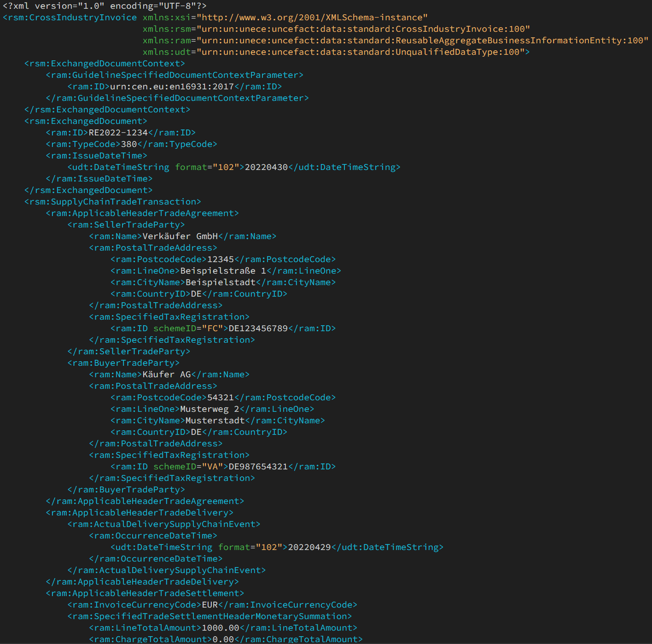This screenshot has width=652, height=644.
Task: Click issue date value 20220430
Action: tap(266, 167)
